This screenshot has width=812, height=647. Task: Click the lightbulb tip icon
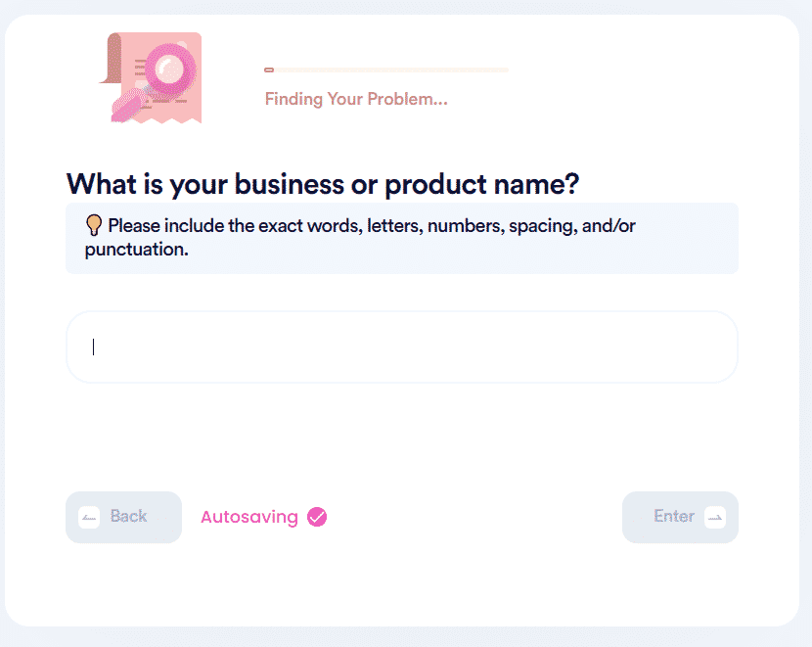click(x=94, y=225)
